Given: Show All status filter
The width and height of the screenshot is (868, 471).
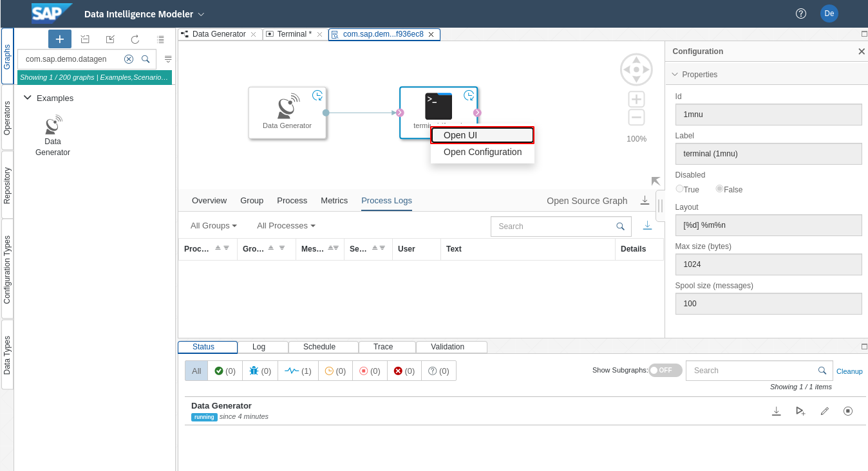Looking at the screenshot, I should click(x=196, y=371).
